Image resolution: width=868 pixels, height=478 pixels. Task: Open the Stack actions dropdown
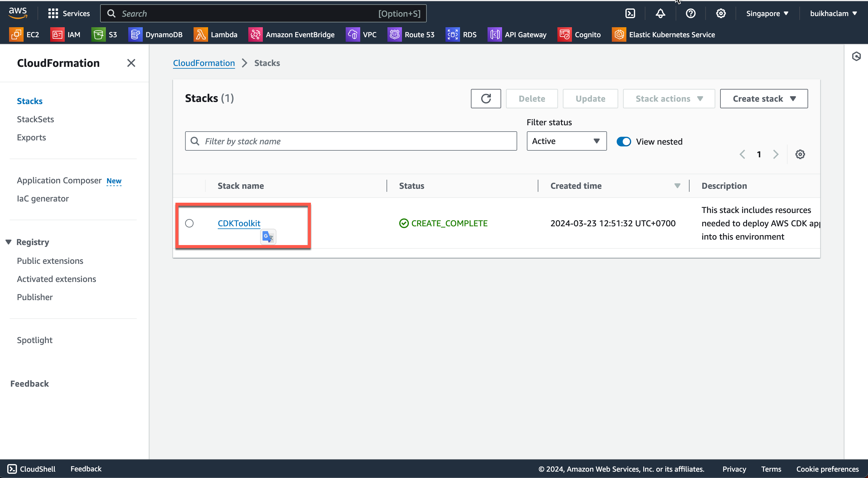pyautogui.click(x=669, y=98)
